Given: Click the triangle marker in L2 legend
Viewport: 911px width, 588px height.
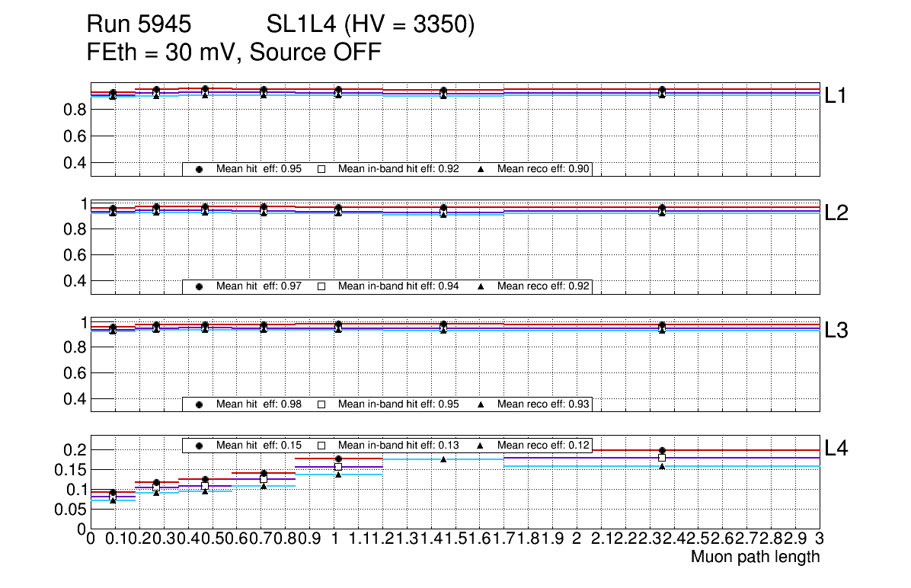Looking at the screenshot, I should [x=481, y=286].
